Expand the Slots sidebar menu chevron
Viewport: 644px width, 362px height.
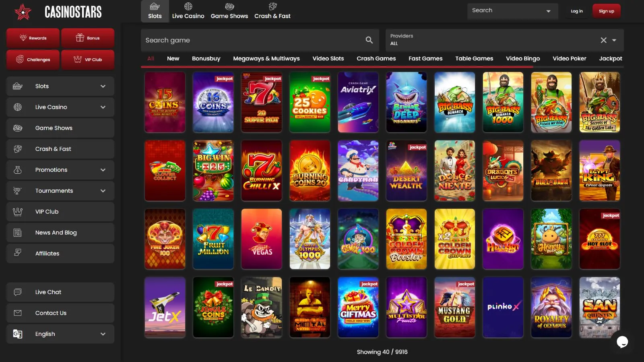click(103, 86)
